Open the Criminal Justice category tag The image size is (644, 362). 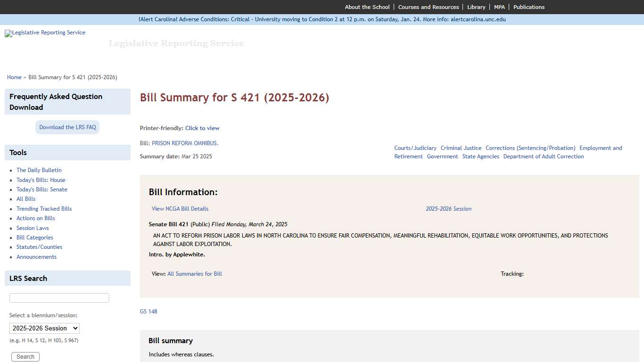tap(461, 148)
